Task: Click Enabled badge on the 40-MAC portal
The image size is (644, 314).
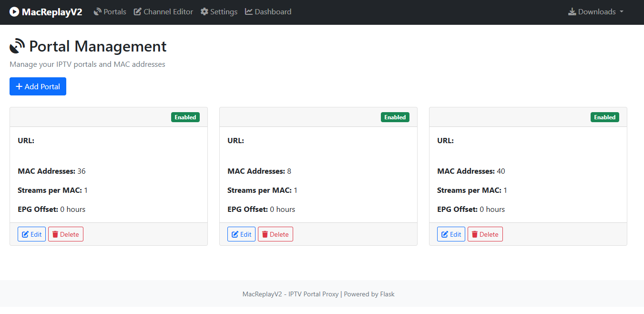Action: [605, 117]
